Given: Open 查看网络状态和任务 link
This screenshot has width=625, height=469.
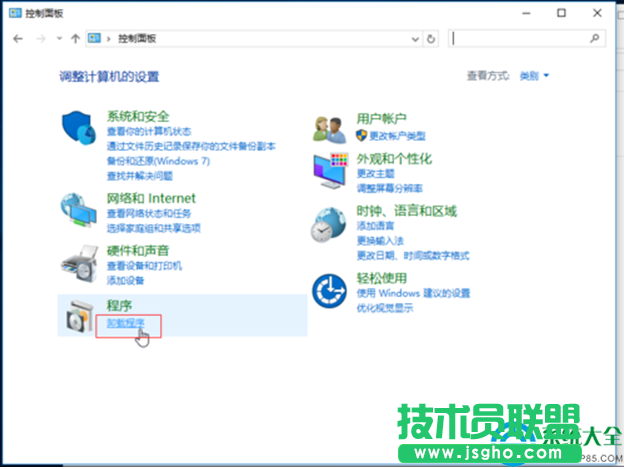Looking at the screenshot, I should (x=149, y=214).
